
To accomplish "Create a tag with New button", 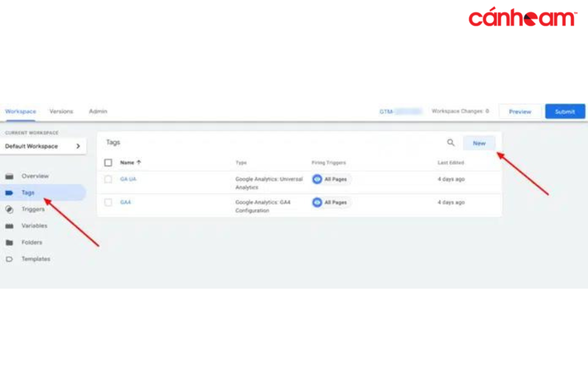I will (479, 143).
